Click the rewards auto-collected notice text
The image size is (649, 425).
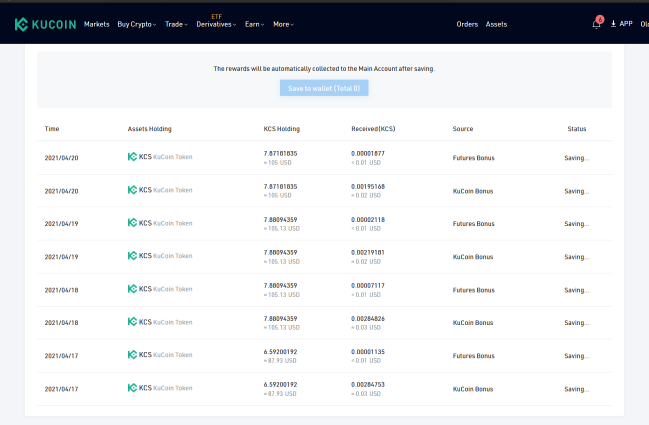[324, 69]
